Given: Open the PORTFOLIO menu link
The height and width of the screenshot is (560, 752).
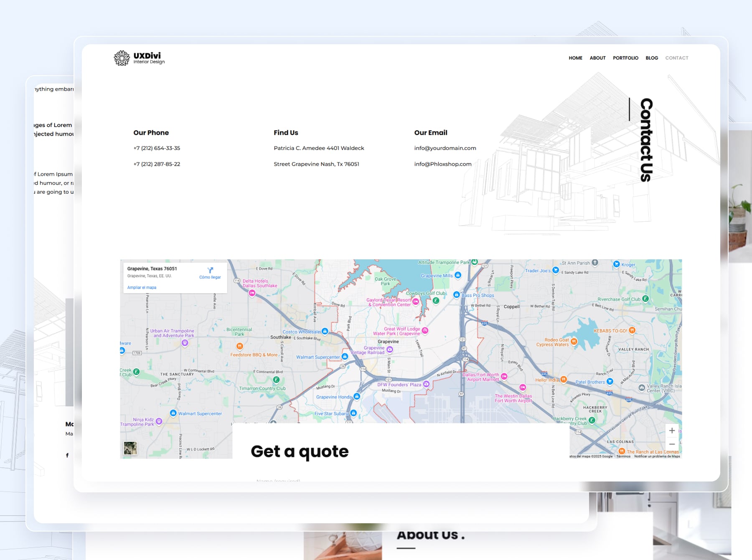Looking at the screenshot, I should point(625,58).
